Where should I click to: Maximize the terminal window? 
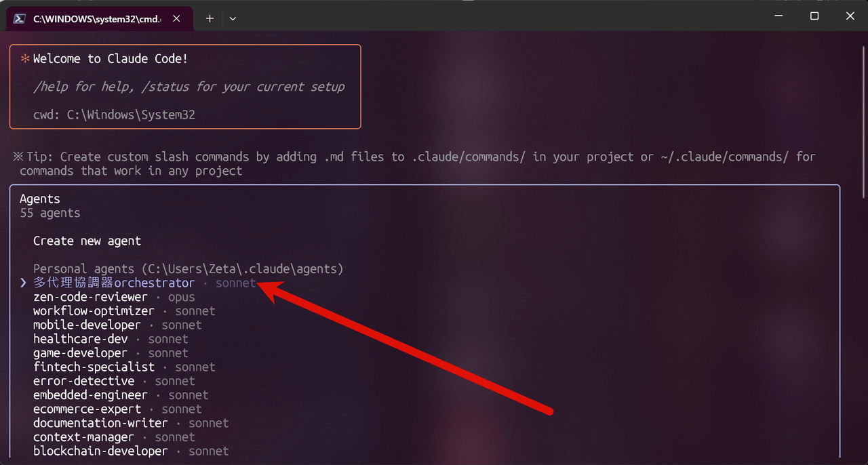pos(814,16)
